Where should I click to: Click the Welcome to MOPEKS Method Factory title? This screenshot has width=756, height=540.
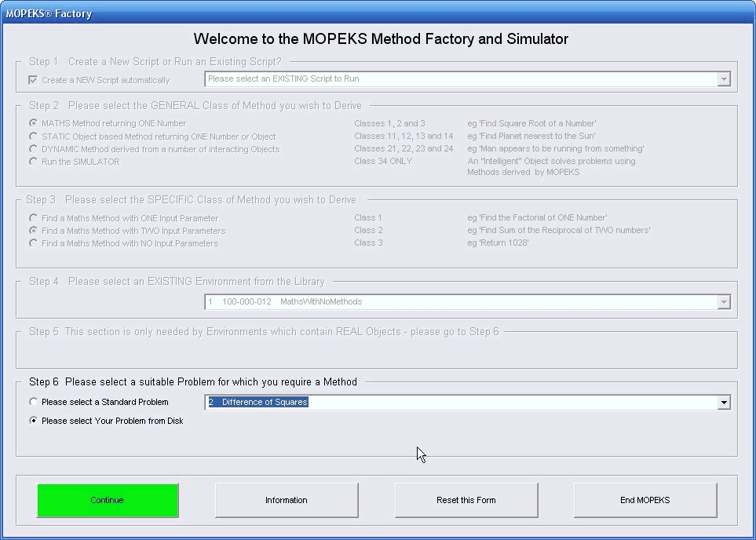[381, 39]
